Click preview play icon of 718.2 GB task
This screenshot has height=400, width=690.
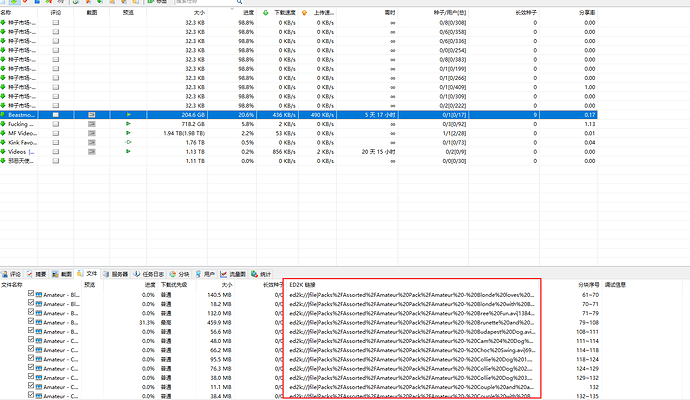pyautogui.click(x=128, y=124)
